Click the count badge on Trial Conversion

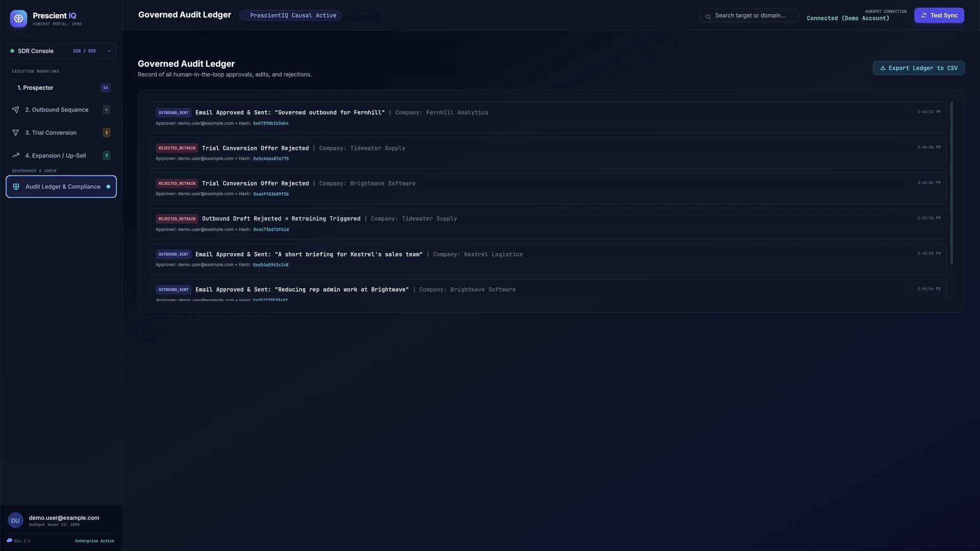[107, 133]
